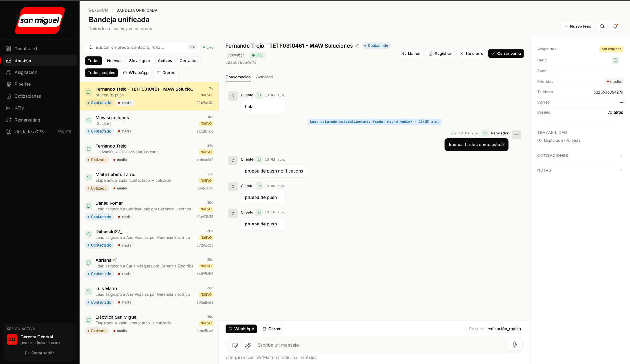630x364 pixels.
Task: Open the media priority selector
Action: (x=614, y=82)
